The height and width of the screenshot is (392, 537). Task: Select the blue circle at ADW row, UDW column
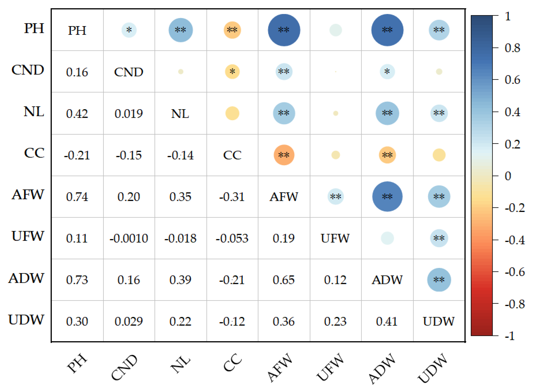[x=439, y=280]
